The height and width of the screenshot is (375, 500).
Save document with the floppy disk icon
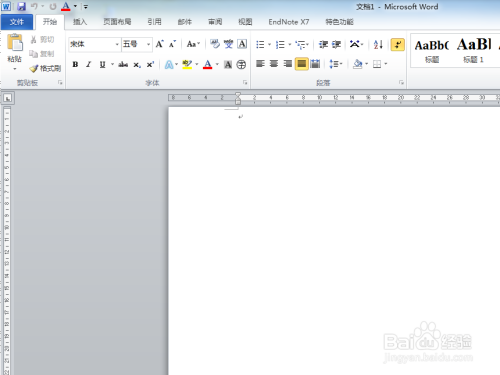[21, 6]
